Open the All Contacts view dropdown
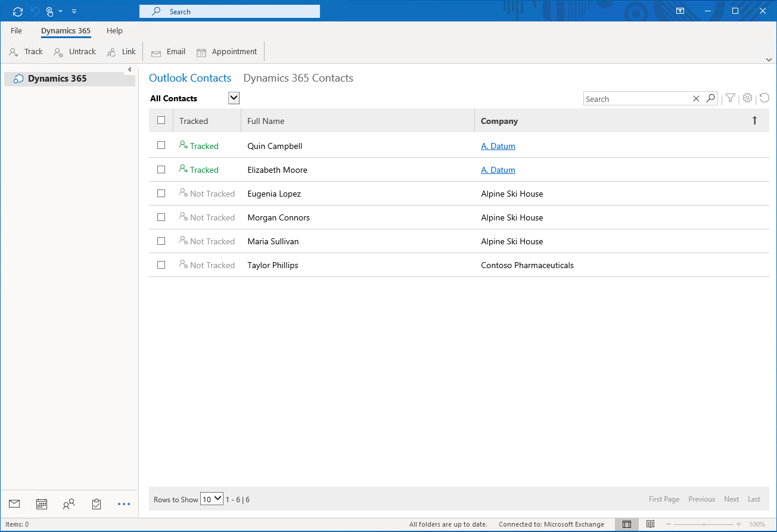The width and height of the screenshot is (777, 532). click(233, 98)
